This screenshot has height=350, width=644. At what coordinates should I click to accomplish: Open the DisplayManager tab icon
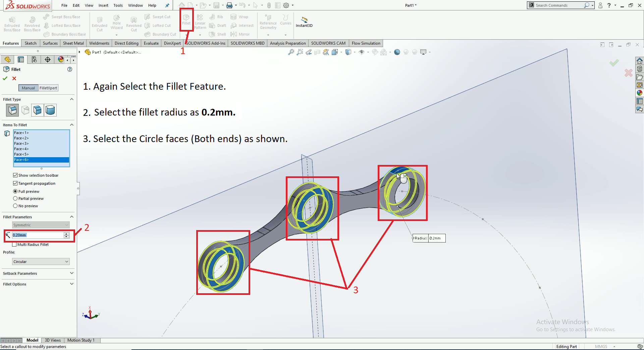pyautogui.click(x=61, y=59)
